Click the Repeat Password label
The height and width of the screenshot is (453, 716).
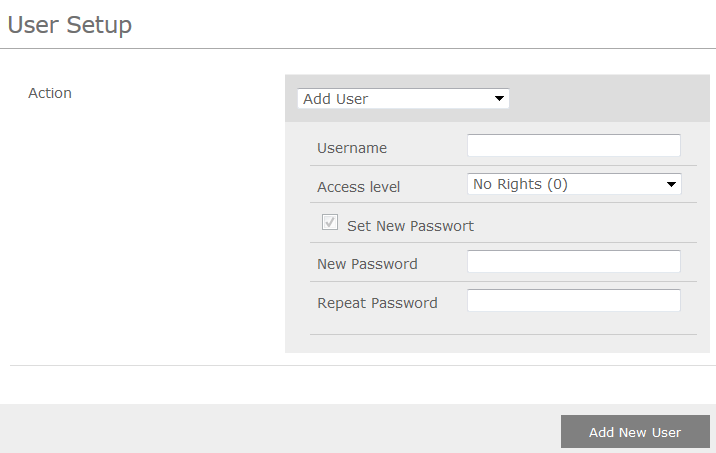point(377,303)
